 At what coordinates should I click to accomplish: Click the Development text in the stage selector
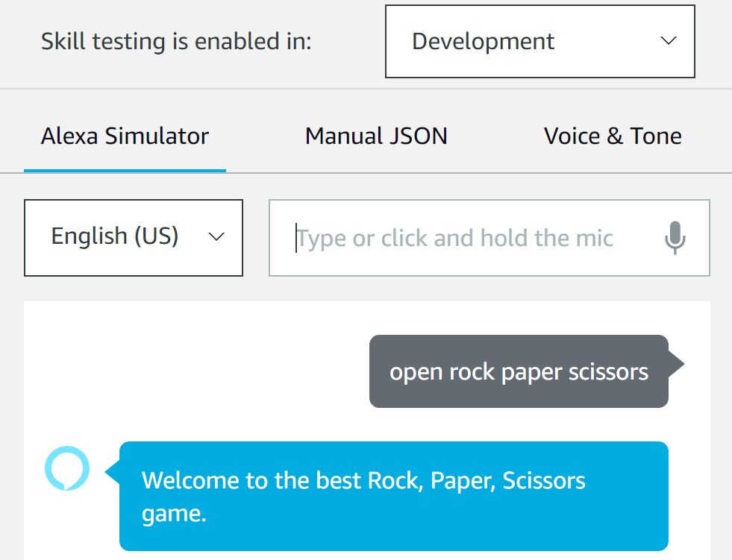pyautogui.click(x=484, y=41)
